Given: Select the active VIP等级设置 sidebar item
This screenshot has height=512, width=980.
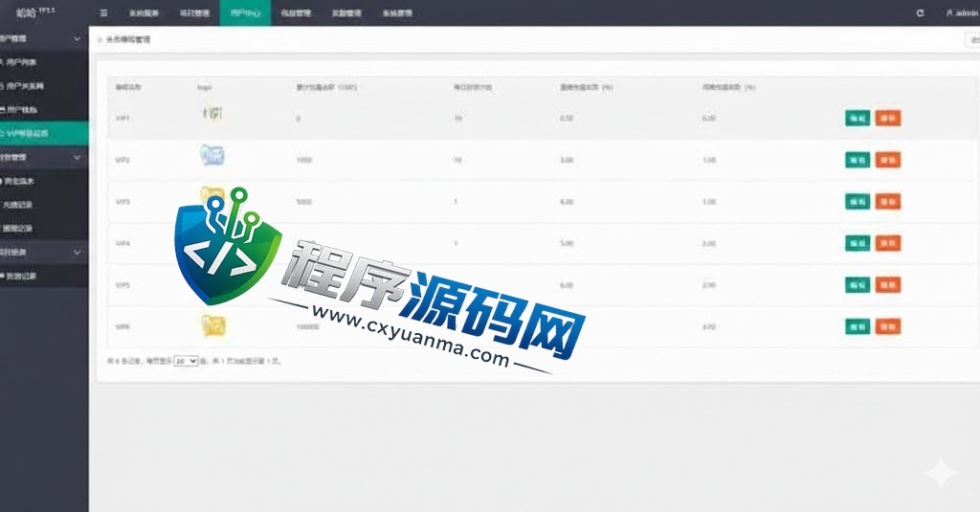Looking at the screenshot, I should coord(44,133).
